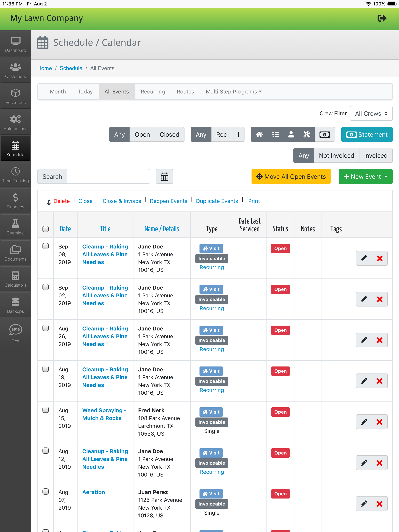Delete the Aug 15 Weed Spraying event with the red X
The image size is (399, 532).
click(x=380, y=422)
